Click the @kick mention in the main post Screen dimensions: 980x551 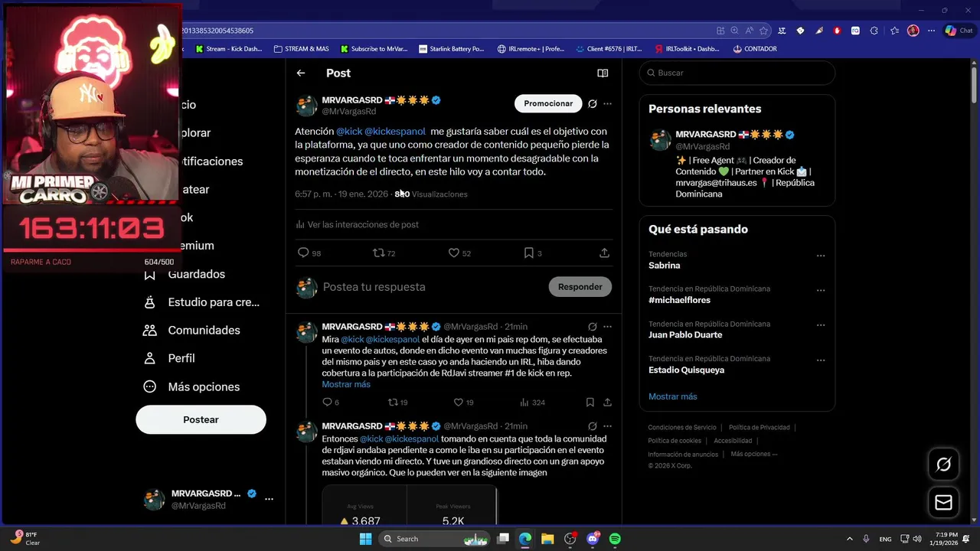[349, 132]
